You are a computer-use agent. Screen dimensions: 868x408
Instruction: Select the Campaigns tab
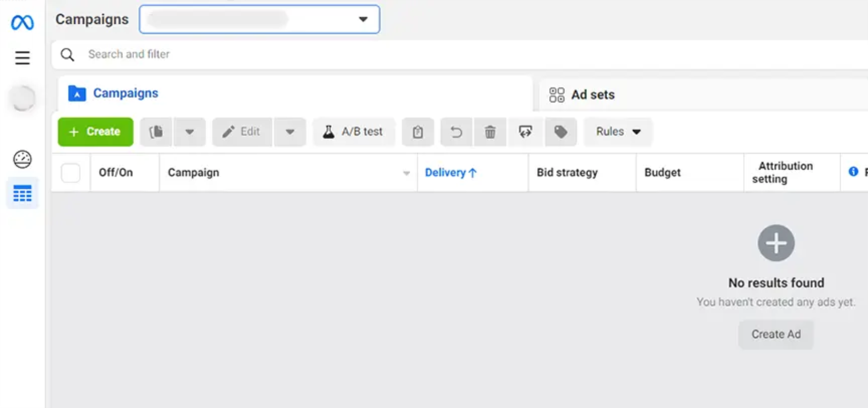[x=125, y=93]
